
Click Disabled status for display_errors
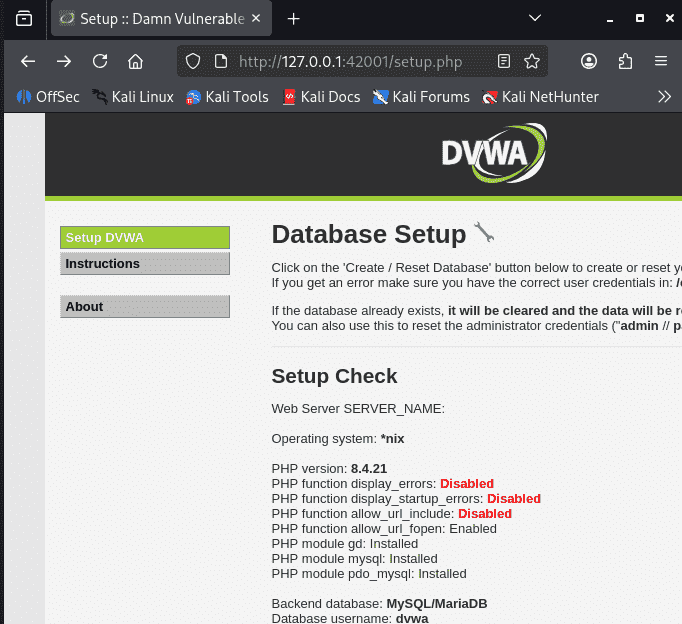click(x=467, y=484)
